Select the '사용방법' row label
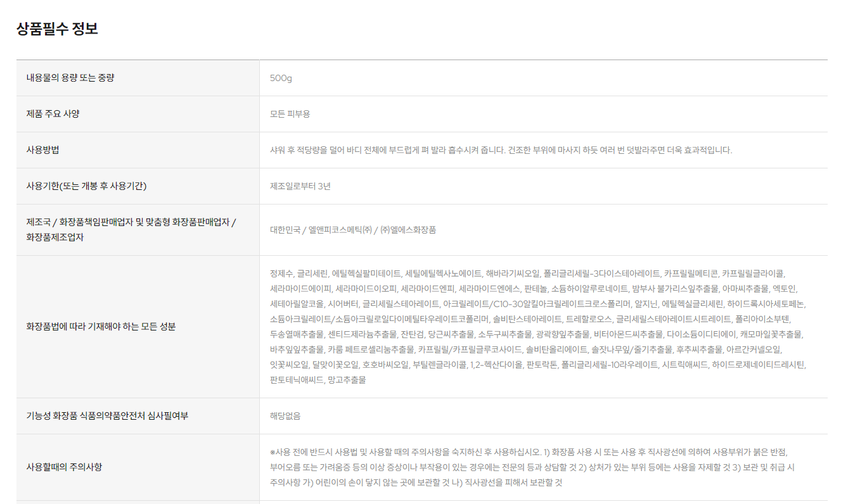Image resolution: width=841 pixels, height=504 pixels. pos(42,150)
